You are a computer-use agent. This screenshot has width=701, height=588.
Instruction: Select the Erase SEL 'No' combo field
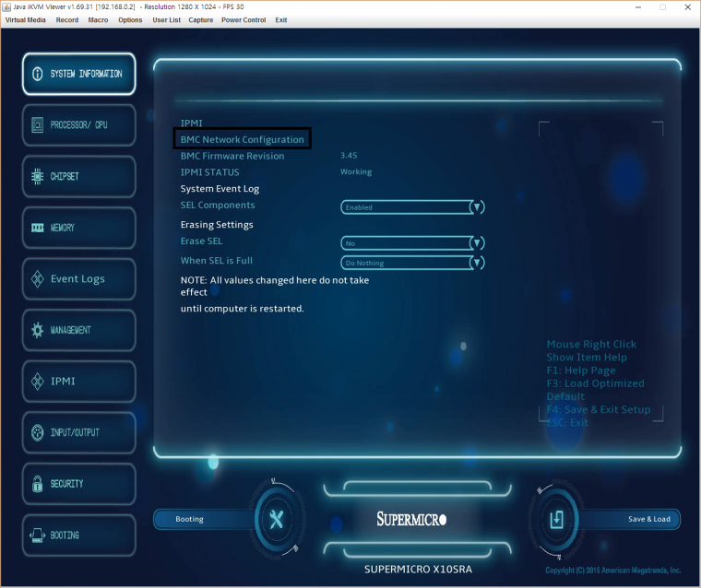coord(412,243)
